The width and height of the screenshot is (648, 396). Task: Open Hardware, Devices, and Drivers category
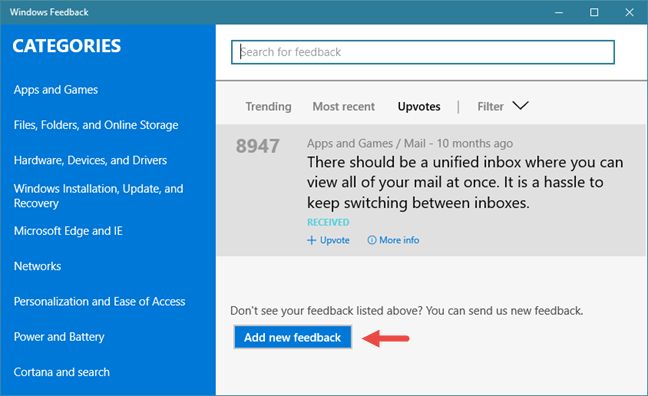coord(90,160)
